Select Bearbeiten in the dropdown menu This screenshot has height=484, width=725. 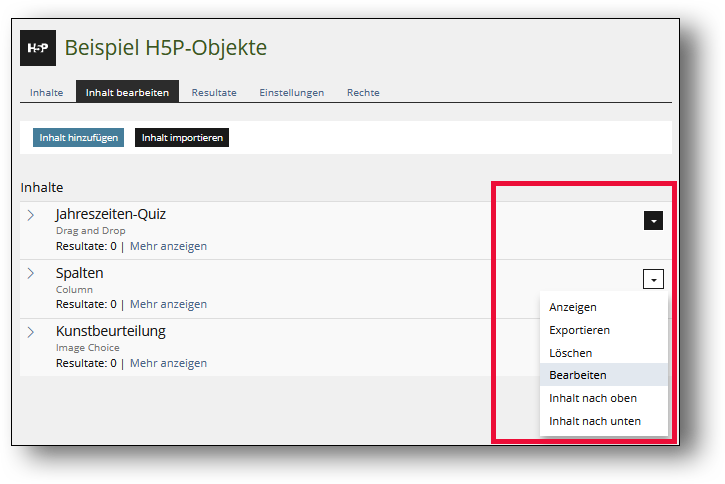[x=577, y=375]
